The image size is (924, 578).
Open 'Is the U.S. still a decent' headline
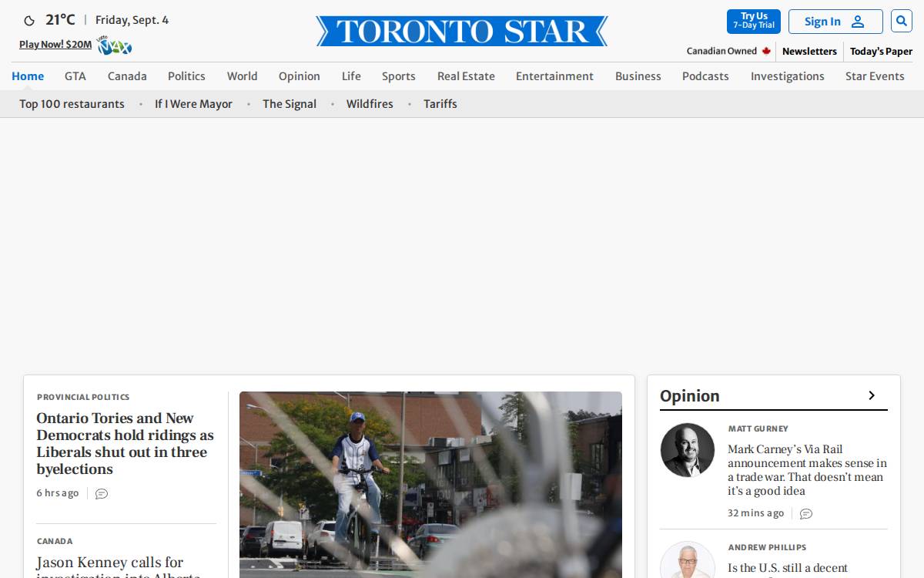click(x=788, y=569)
